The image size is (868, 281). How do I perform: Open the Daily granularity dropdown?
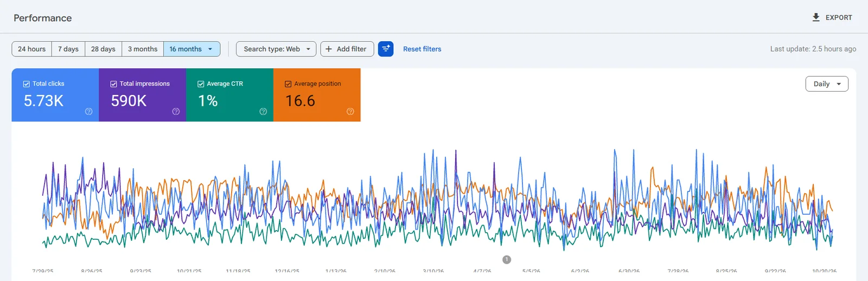click(x=827, y=84)
